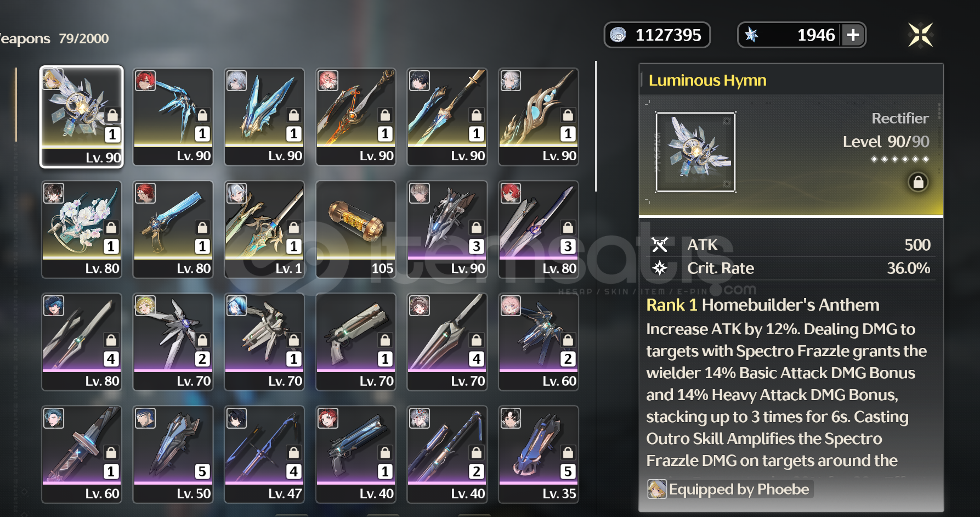Click the shell credit coin icon
The height and width of the screenshot is (517, 980).
618,35
